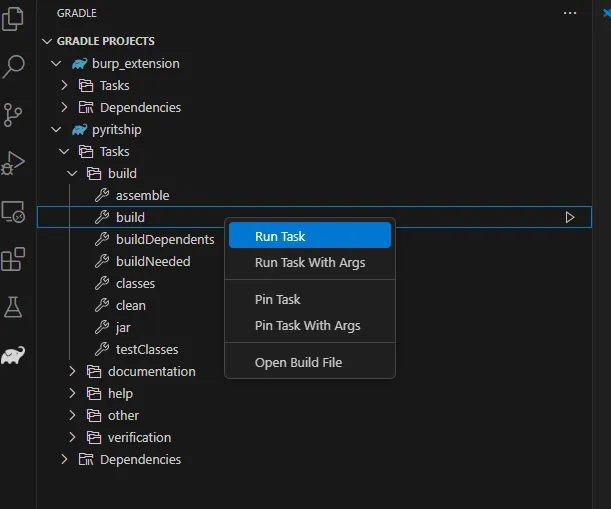
Task: Click wrench icon beside clean task
Action: click(102, 305)
